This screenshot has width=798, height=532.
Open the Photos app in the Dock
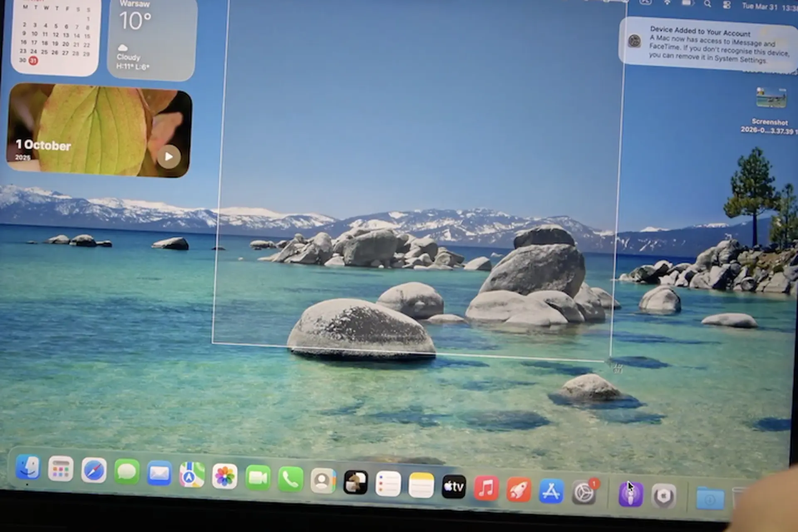tap(224, 476)
